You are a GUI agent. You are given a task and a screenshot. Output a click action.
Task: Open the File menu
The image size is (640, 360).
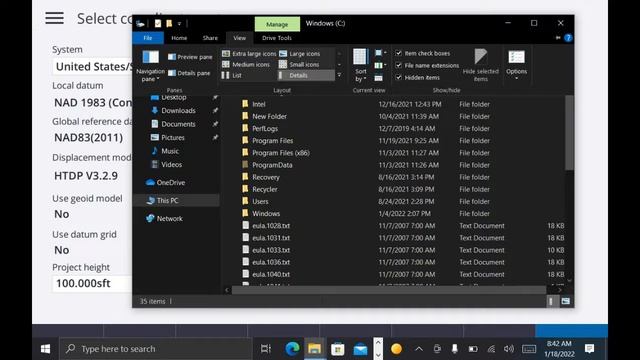[148, 38]
